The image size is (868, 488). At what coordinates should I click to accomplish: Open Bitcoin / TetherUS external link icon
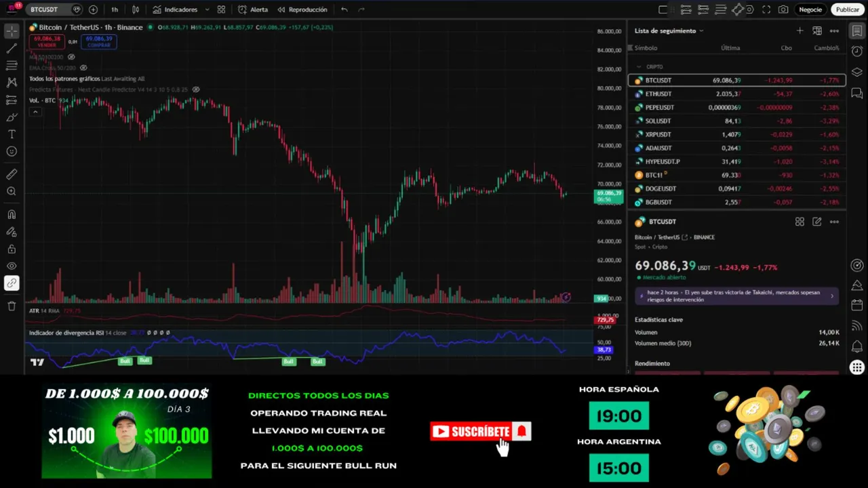(x=685, y=237)
